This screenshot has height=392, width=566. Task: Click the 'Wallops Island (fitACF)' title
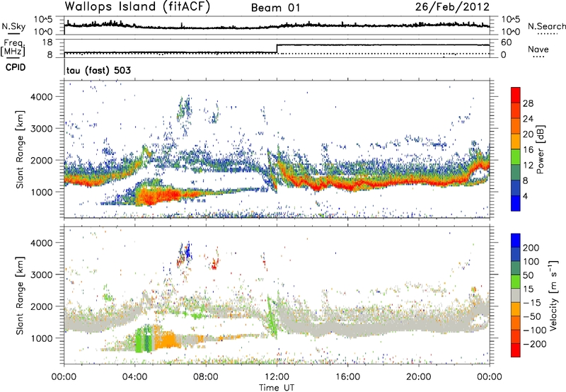pyautogui.click(x=137, y=7)
